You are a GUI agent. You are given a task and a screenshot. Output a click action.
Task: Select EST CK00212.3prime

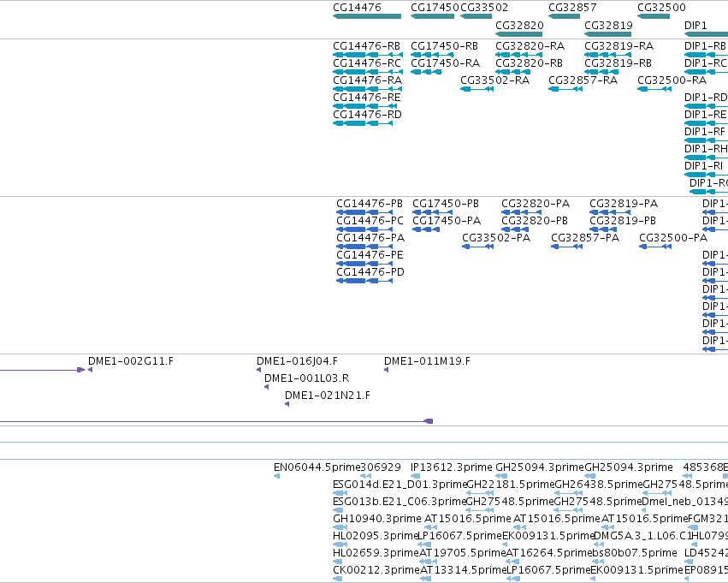coord(338,579)
